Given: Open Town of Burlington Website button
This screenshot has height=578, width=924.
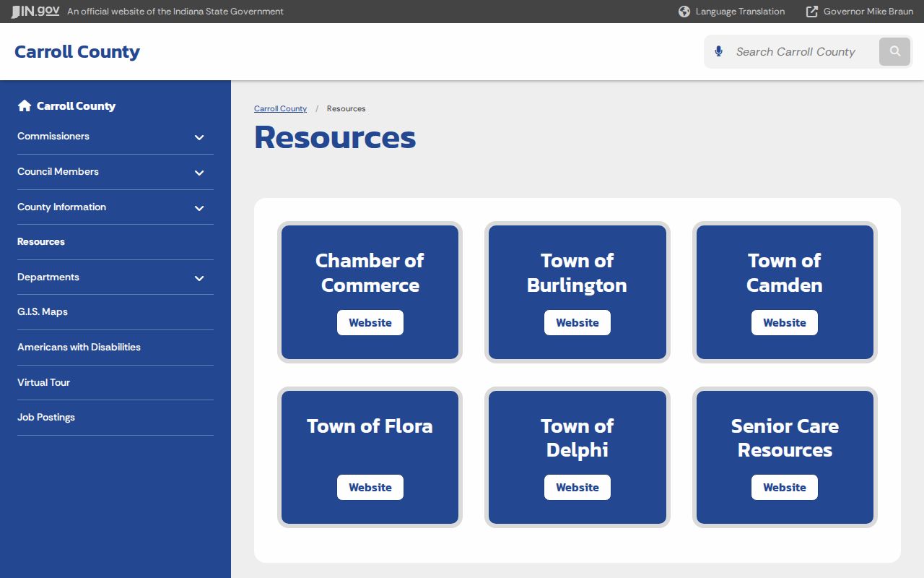Looking at the screenshot, I should click(x=577, y=323).
